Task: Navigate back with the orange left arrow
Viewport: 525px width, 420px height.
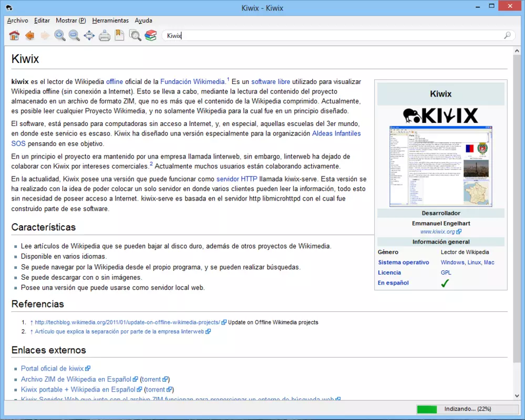Action: pyautogui.click(x=30, y=36)
